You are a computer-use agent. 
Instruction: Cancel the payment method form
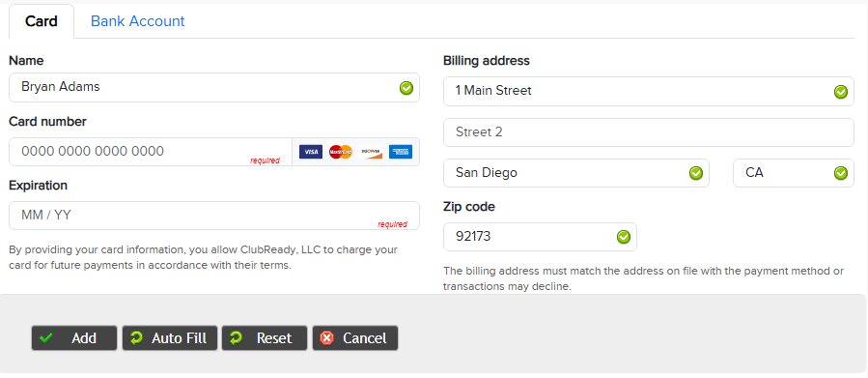coord(355,338)
